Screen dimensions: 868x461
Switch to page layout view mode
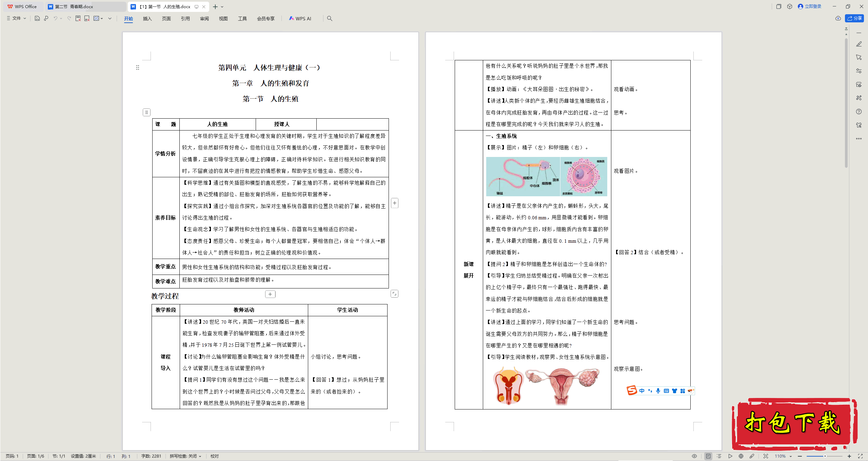coord(708,456)
